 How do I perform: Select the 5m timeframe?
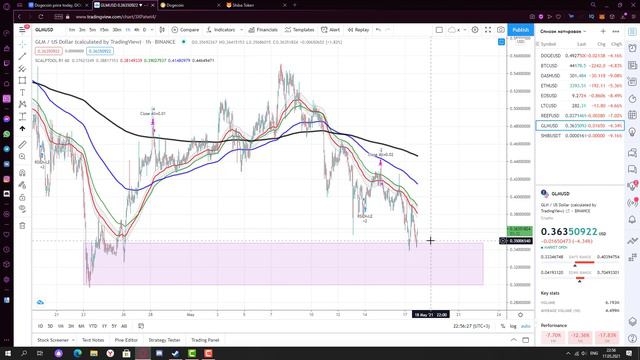[93, 29]
